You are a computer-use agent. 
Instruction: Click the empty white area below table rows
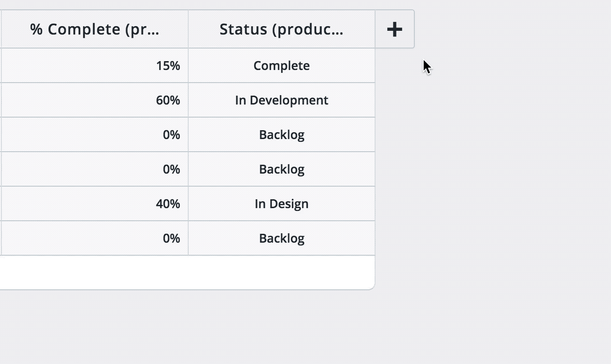pyautogui.click(x=187, y=272)
